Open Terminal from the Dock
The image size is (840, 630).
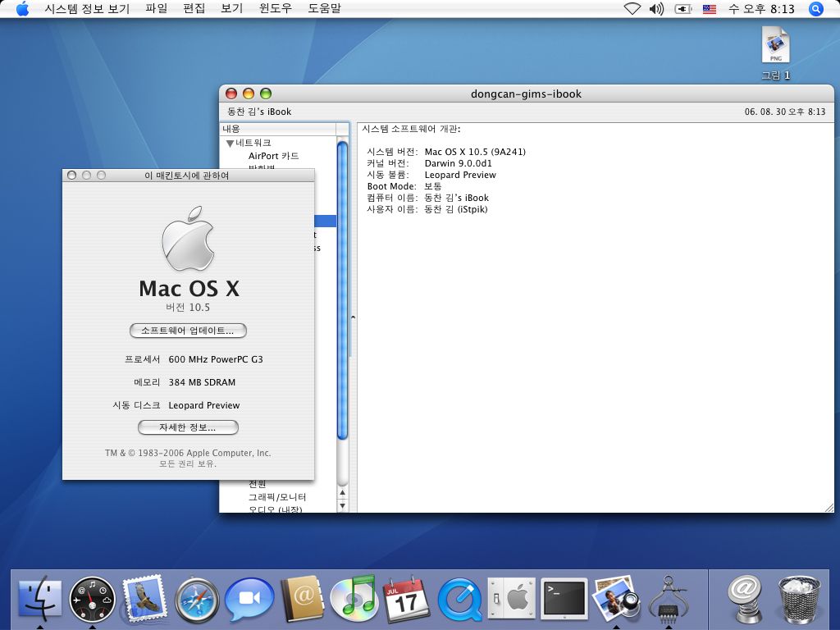[x=564, y=599]
